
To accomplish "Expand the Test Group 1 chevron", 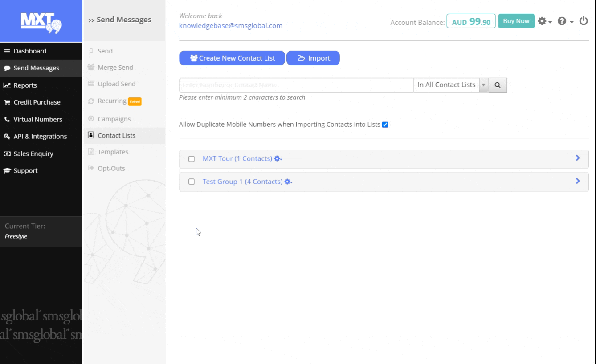I will 578,181.
